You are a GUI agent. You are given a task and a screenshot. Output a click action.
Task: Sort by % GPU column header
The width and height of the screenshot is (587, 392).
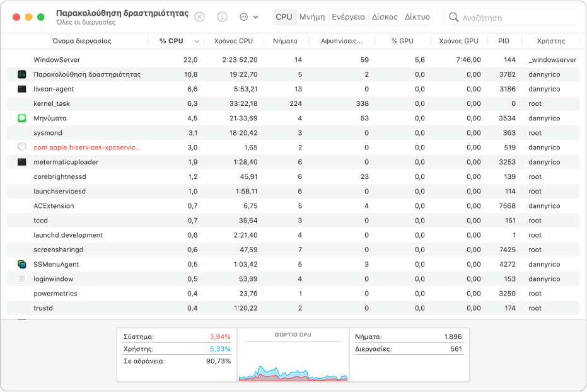pyautogui.click(x=402, y=41)
